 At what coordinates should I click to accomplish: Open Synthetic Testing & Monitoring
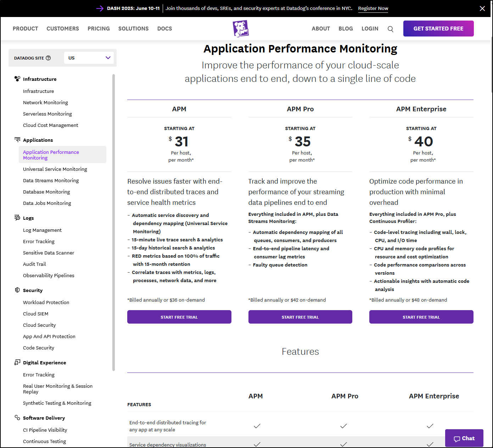pyautogui.click(x=57, y=403)
